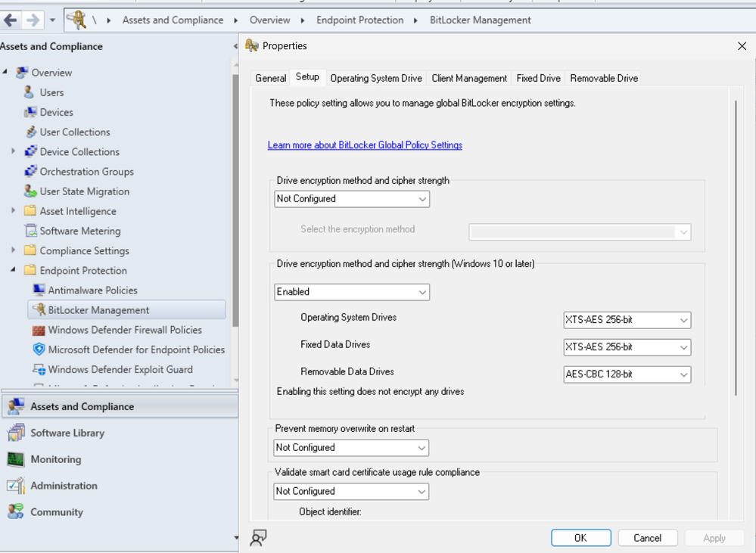
Task: Open the workspace overflow arrow at bottom
Action: coord(236,537)
